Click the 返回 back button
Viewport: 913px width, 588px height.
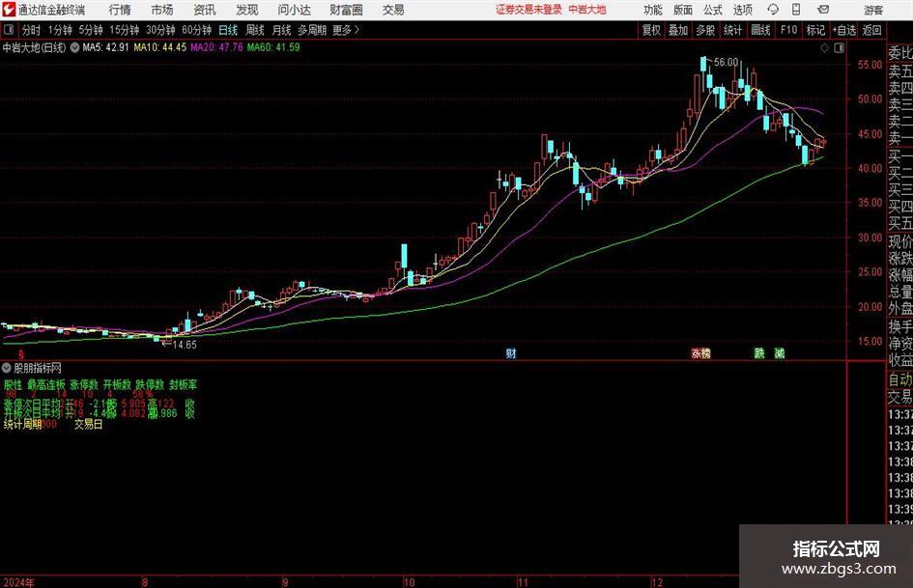(x=871, y=30)
